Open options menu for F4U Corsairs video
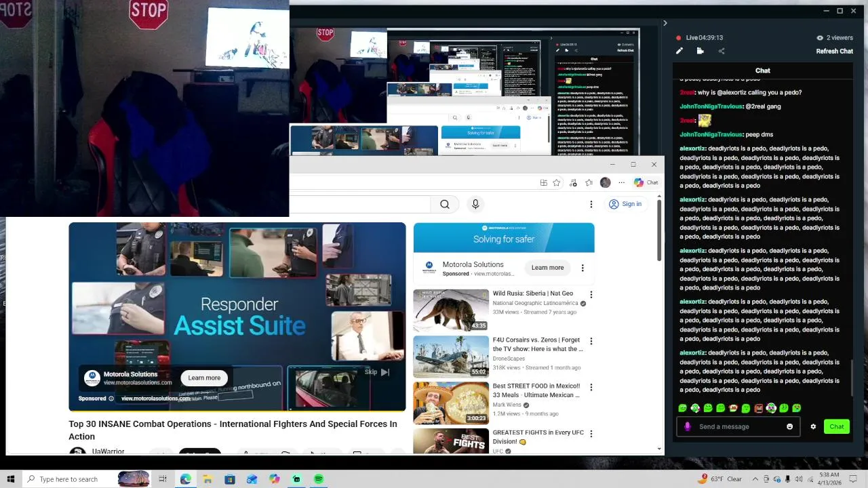Image resolution: width=868 pixels, height=488 pixels. click(591, 341)
